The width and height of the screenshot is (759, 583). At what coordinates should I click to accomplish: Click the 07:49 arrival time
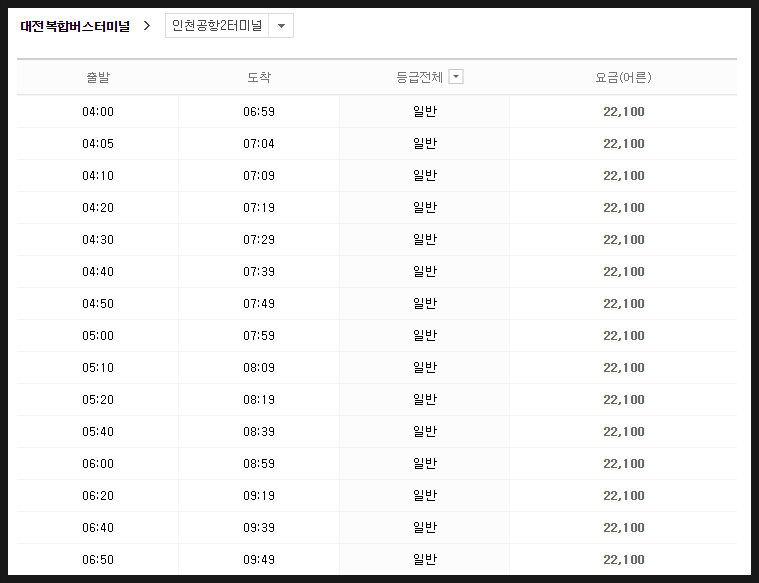tap(259, 304)
